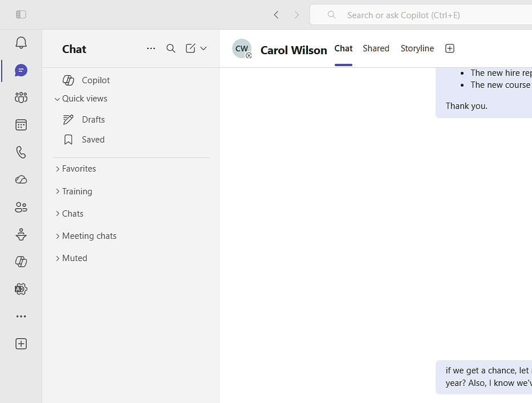Screen dimensions: 532x403
Task: Toggle the navigation sidebar panel icon
Action: pos(21,14)
